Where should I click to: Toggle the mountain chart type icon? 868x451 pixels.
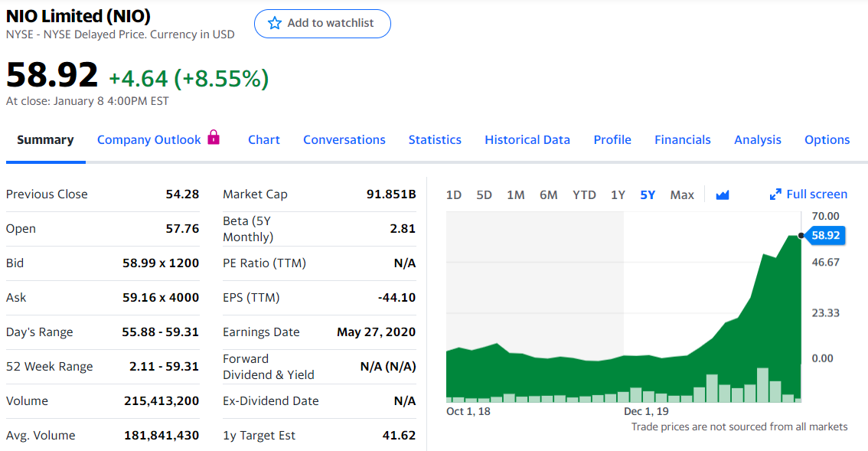(x=723, y=195)
